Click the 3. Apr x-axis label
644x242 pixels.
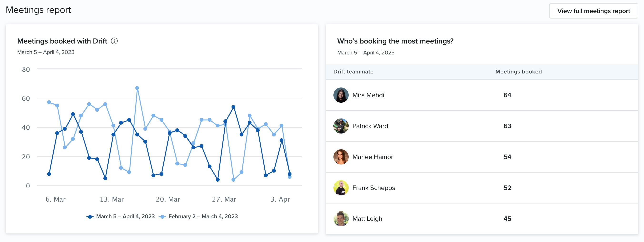pos(280,199)
